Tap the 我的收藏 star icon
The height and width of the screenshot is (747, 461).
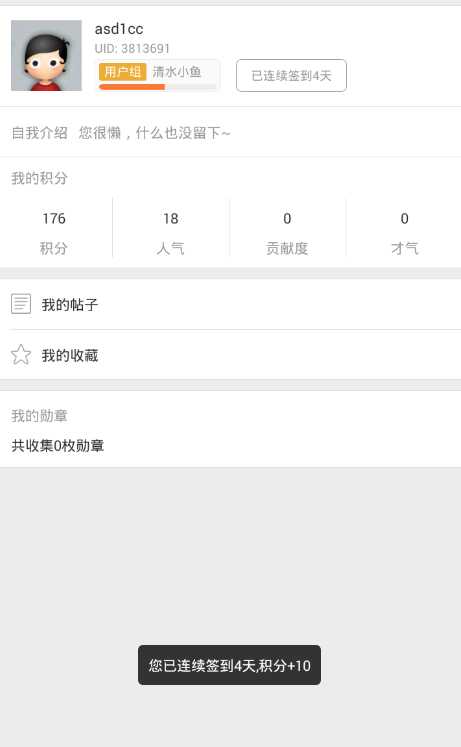tap(21, 354)
